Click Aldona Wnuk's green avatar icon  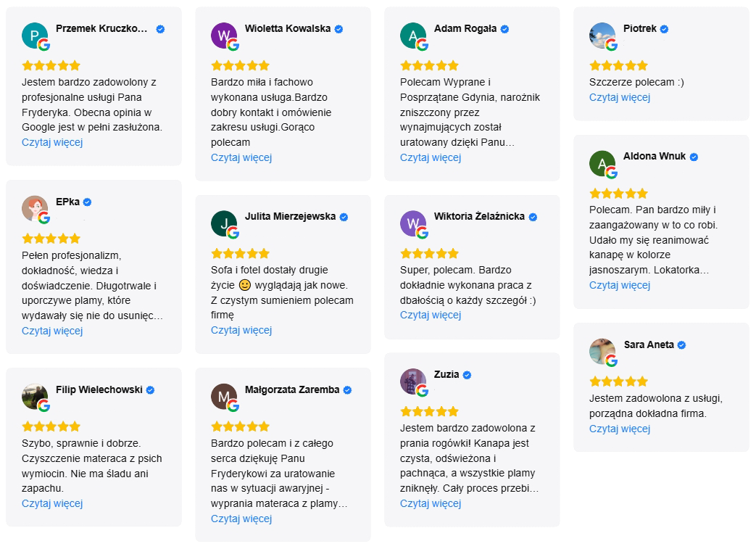pos(602,163)
